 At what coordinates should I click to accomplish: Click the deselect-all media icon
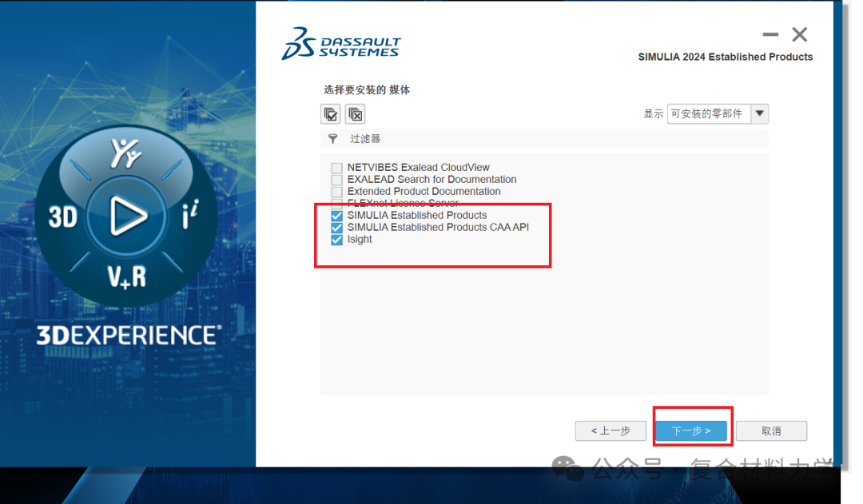click(355, 113)
